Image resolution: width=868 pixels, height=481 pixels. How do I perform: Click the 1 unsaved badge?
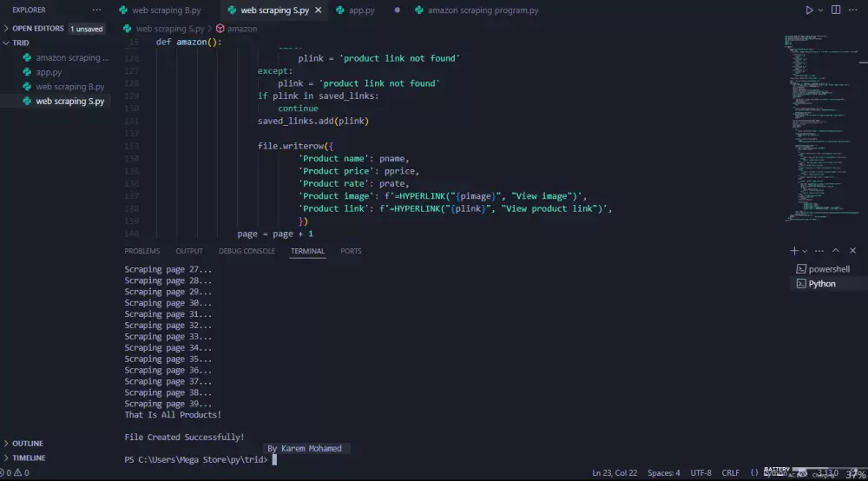86,29
